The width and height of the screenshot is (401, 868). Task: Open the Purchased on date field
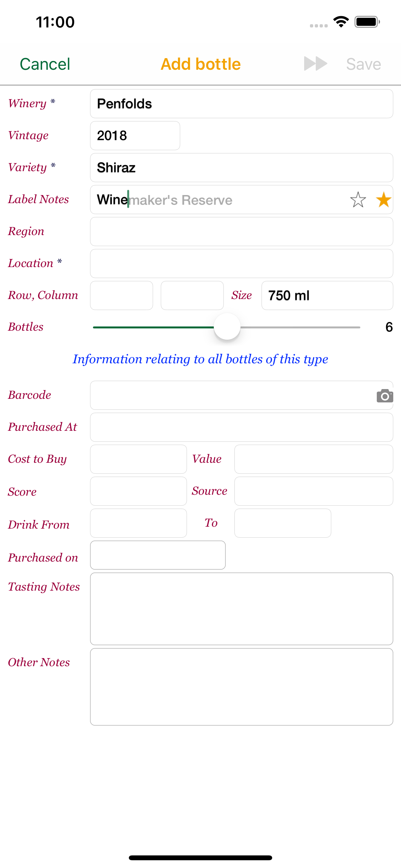click(x=158, y=555)
